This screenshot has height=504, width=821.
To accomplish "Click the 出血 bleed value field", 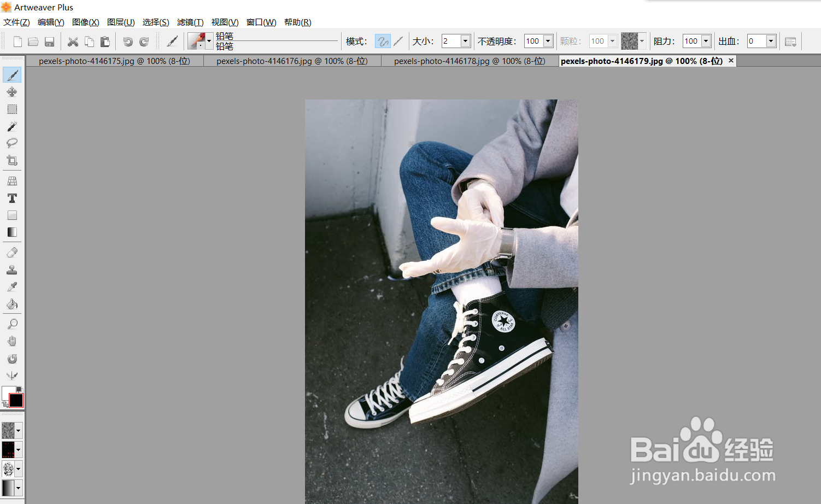I will [x=757, y=41].
